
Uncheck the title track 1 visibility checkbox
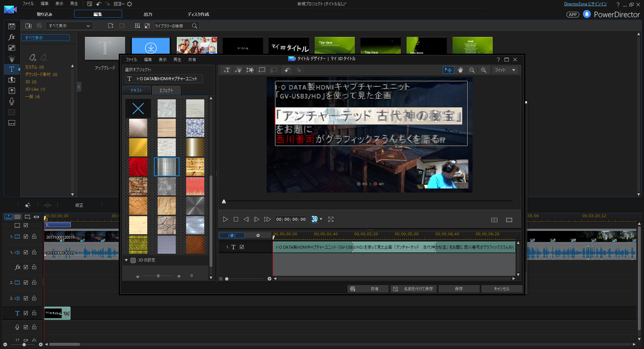(x=242, y=247)
